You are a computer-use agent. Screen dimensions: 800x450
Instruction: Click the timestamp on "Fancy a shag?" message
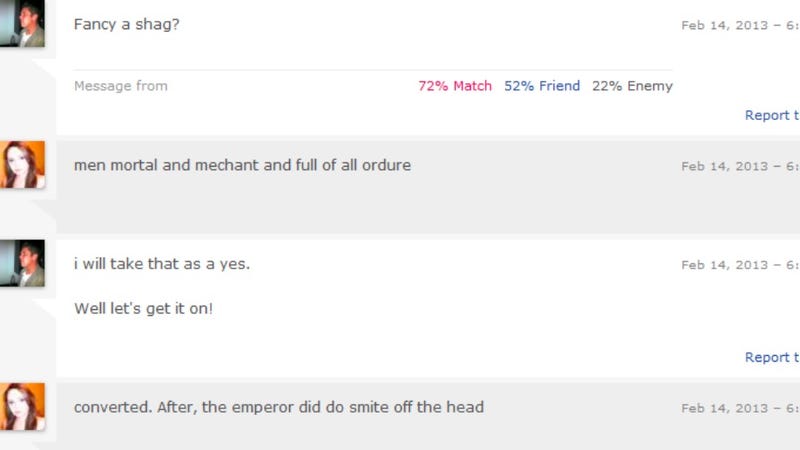(x=740, y=26)
